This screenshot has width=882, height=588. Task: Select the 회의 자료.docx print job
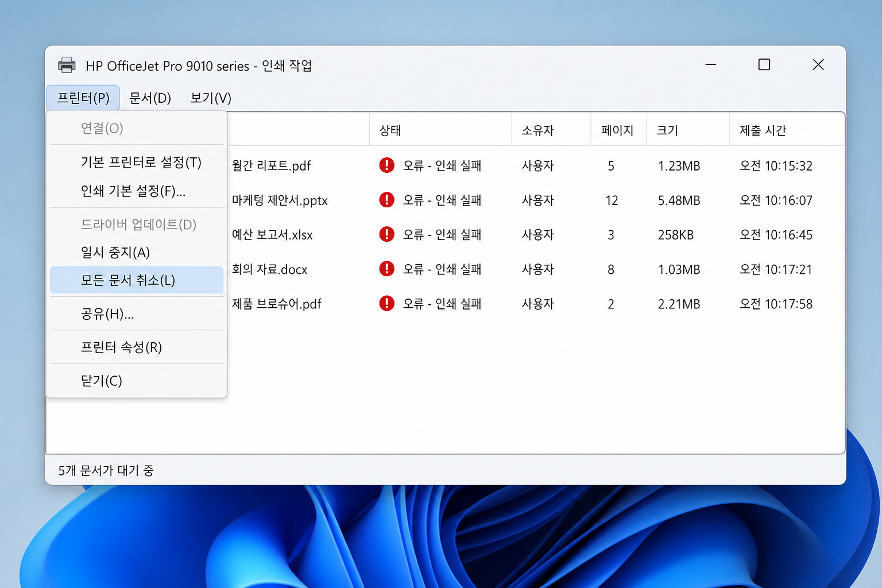point(269,269)
